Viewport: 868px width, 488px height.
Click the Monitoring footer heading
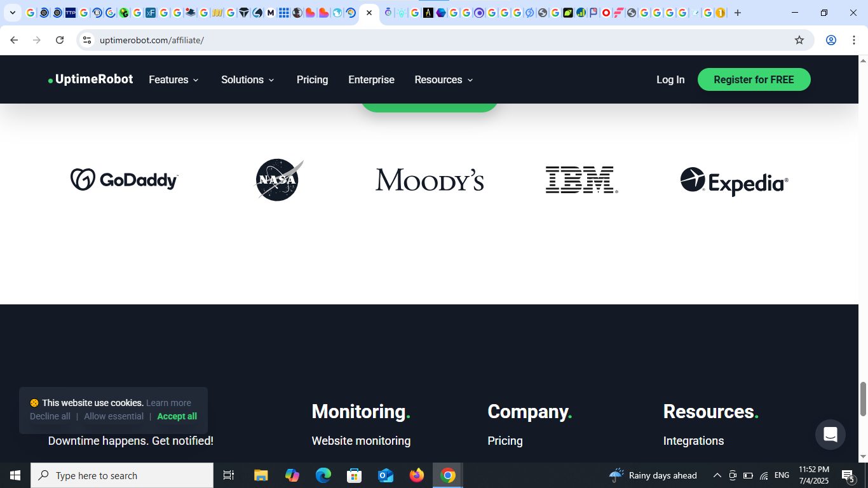[361, 412]
